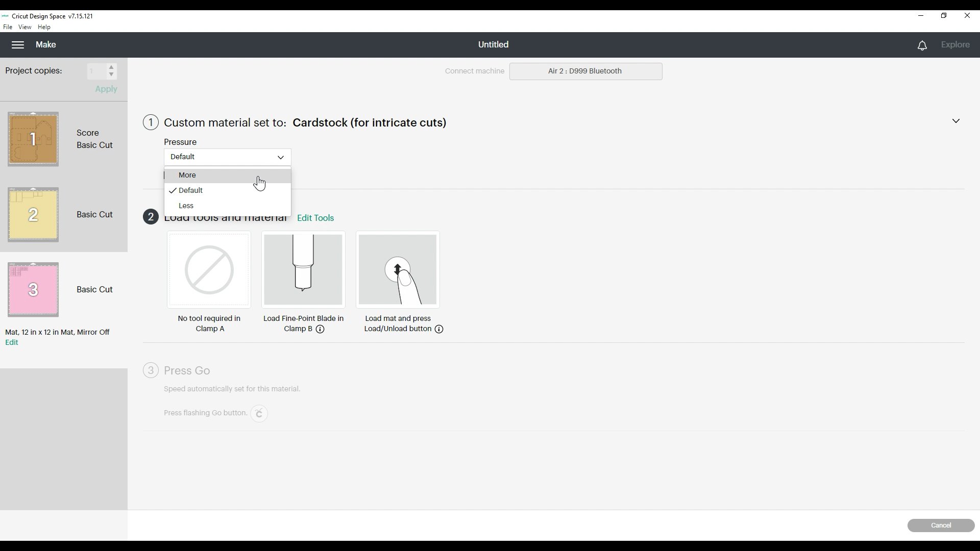Select mat 1 brown thumbnail

click(x=33, y=139)
